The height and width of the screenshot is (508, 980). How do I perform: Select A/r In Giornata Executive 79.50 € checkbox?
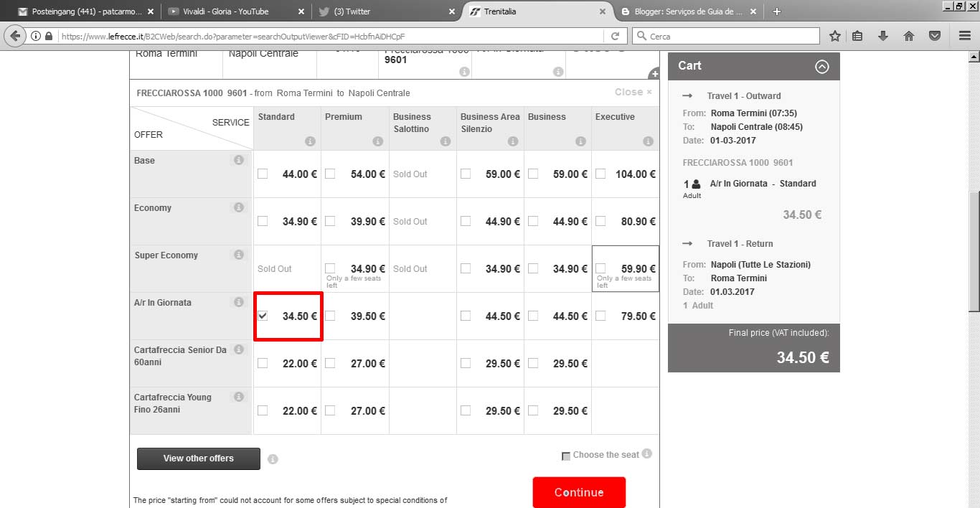click(x=600, y=316)
